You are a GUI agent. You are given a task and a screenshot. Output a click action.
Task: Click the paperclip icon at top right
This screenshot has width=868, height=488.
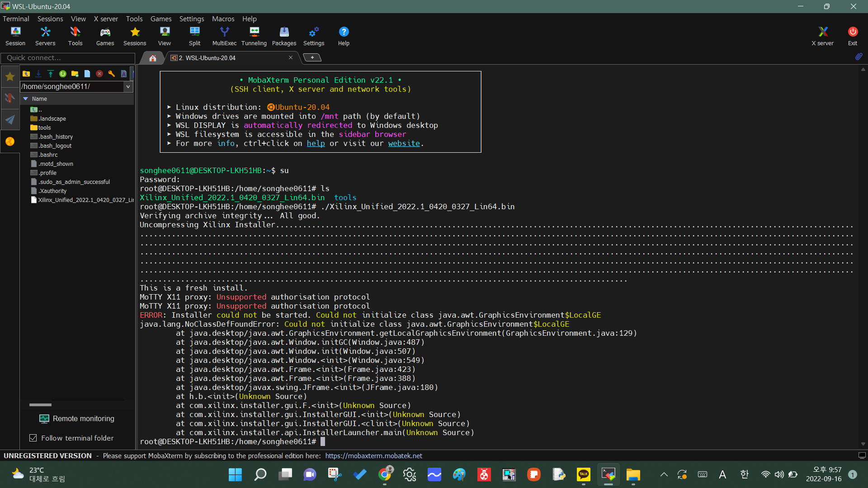859,56
